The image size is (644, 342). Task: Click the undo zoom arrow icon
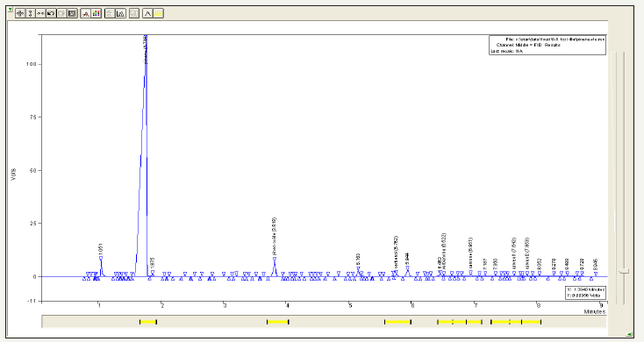[51, 13]
